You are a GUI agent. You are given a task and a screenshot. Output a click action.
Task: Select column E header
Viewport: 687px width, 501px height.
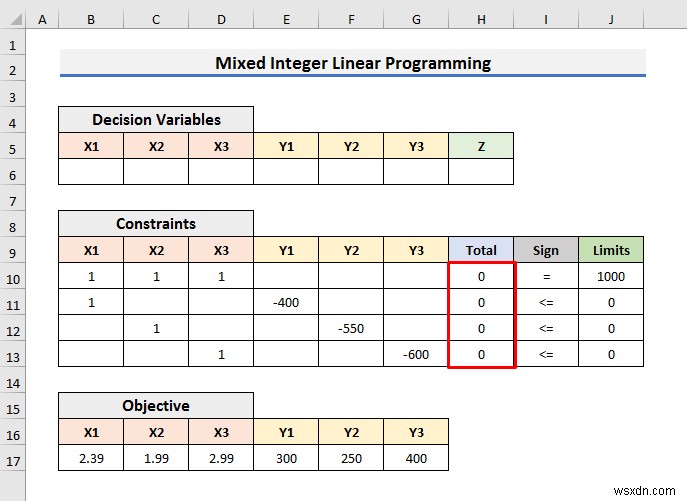click(x=286, y=19)
